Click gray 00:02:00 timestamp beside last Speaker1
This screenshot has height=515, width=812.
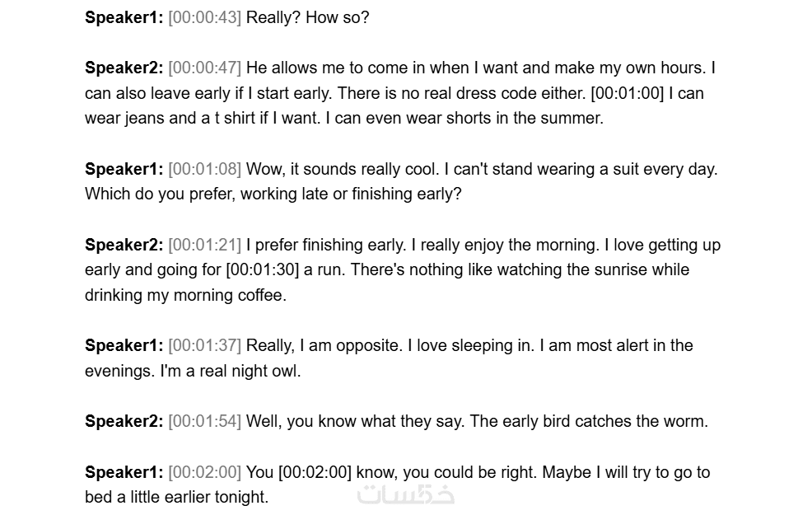(204, 472)
